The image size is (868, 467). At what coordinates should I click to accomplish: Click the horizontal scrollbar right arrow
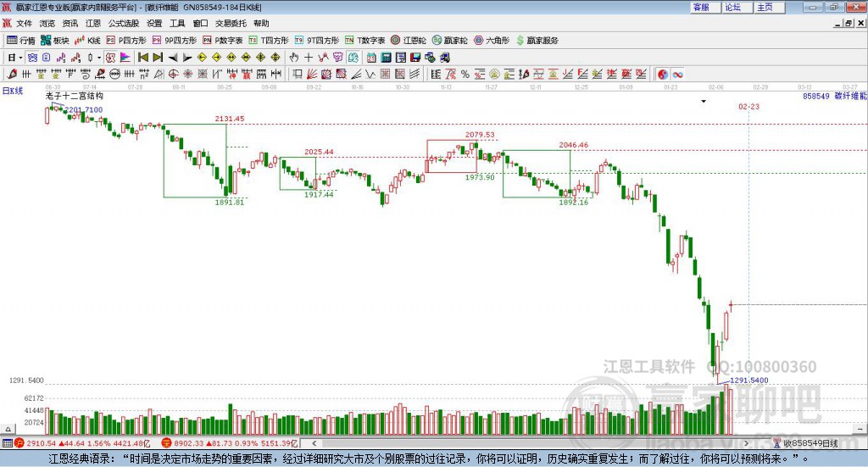pos(747,443)
